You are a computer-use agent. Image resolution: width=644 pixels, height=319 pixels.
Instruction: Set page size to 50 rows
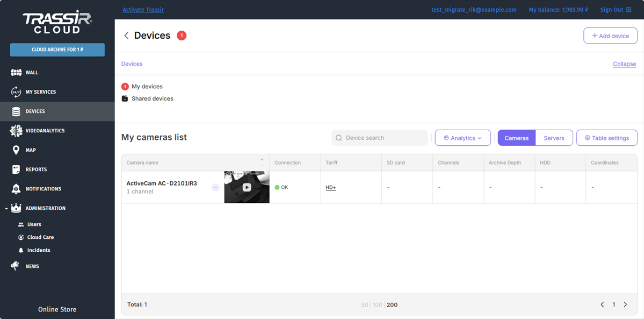(x=365, y=305)
